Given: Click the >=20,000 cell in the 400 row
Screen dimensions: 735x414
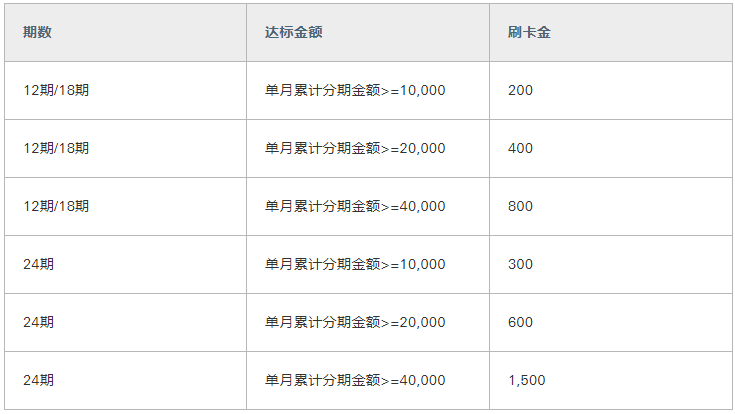Looking at the screenshot, I should point(368,148).
